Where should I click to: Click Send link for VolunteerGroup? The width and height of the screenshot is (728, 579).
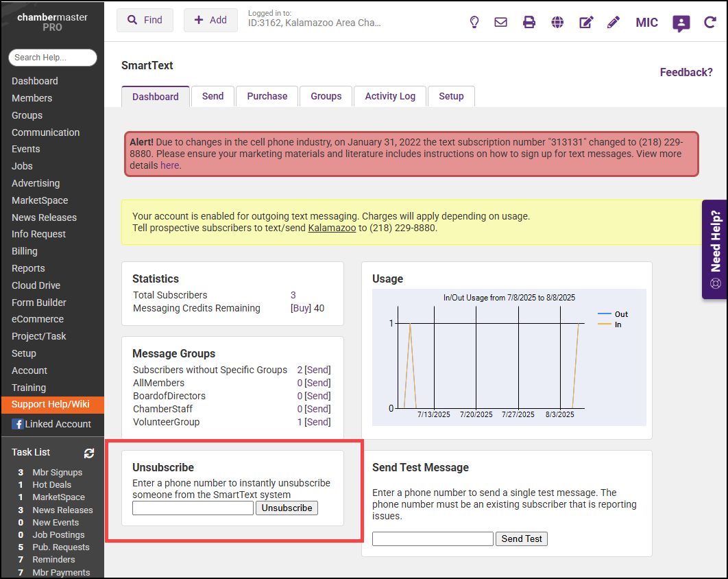[x=317, y=422]
